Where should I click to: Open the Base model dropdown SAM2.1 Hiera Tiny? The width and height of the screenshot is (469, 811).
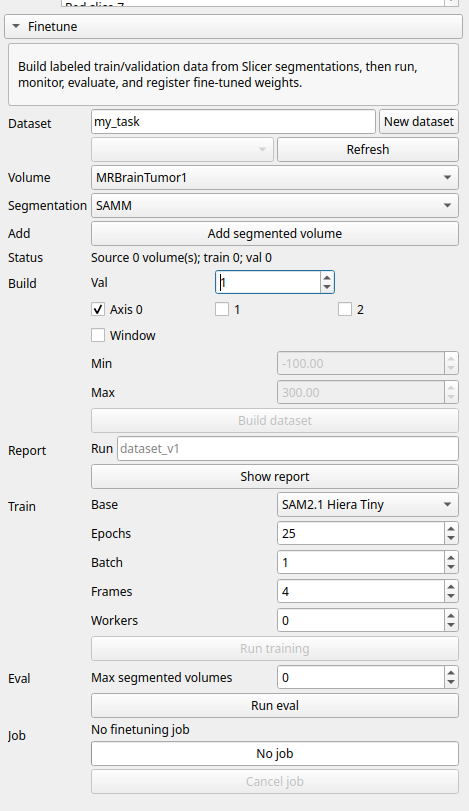click(368, 504)
